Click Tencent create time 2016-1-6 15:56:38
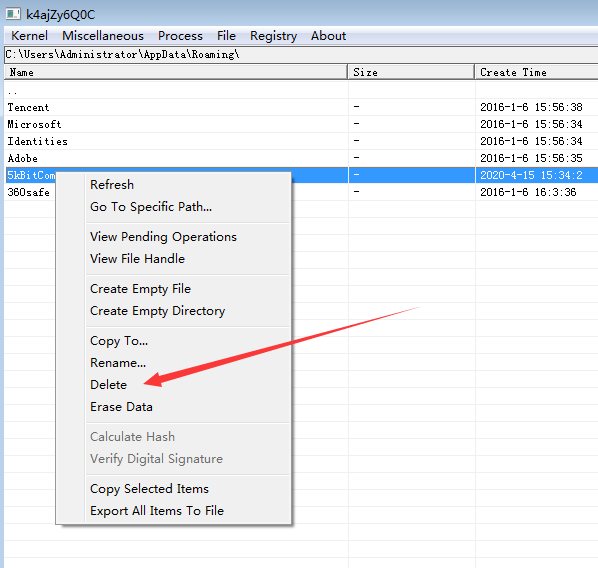This screenshot has height=568, width=598. click(x=531, y=107)
